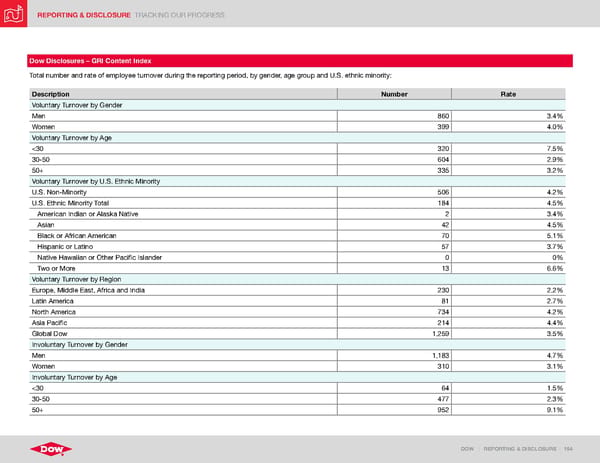This screenshot has width=600, height=463.
Task: Click the Dow diamond logo in the footer
Action: coord(51,449)
